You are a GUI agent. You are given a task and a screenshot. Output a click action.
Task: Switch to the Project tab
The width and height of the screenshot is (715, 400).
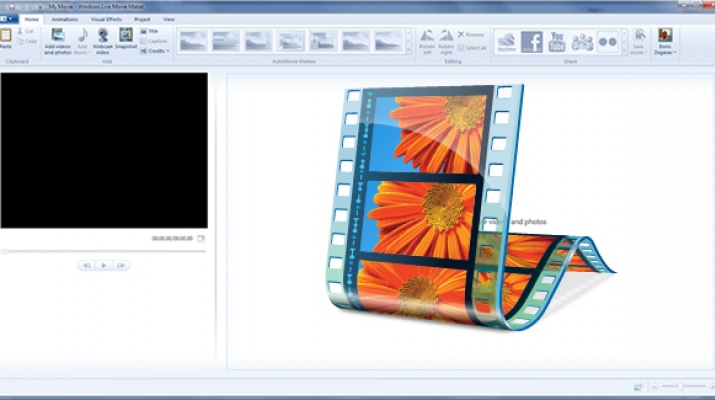point(142,19)
